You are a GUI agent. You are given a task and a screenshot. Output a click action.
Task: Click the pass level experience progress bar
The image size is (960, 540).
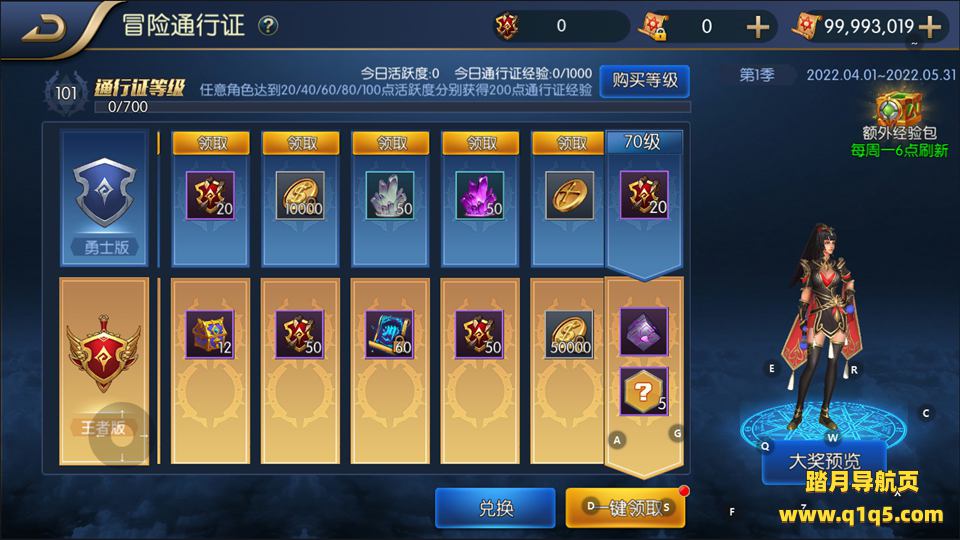pyautogui.click(x=393, y=107)
